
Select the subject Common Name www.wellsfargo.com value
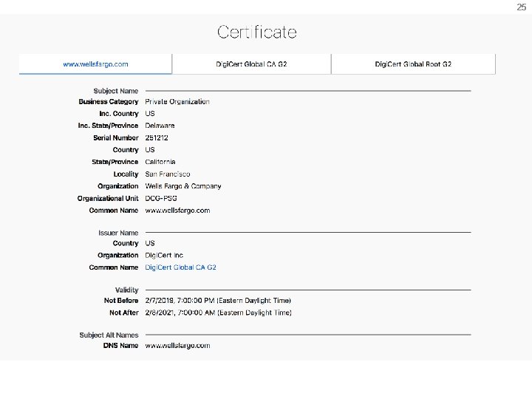pyautogui.click(x=177, y=211)
